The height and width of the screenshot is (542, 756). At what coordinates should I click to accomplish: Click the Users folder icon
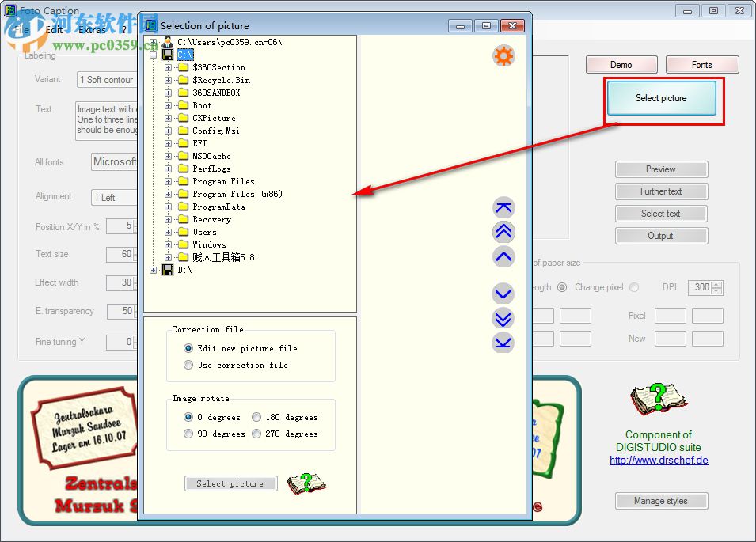183,232
